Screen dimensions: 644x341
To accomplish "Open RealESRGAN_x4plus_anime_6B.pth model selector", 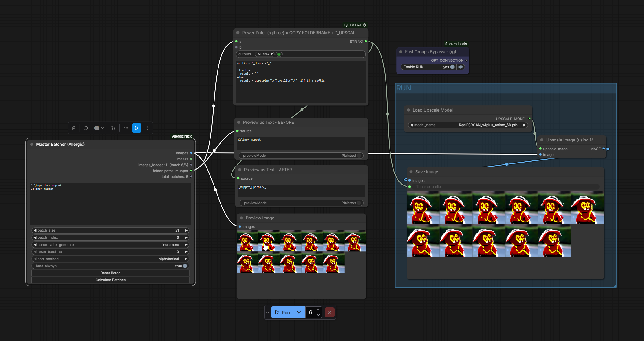I will coord(468,125).
